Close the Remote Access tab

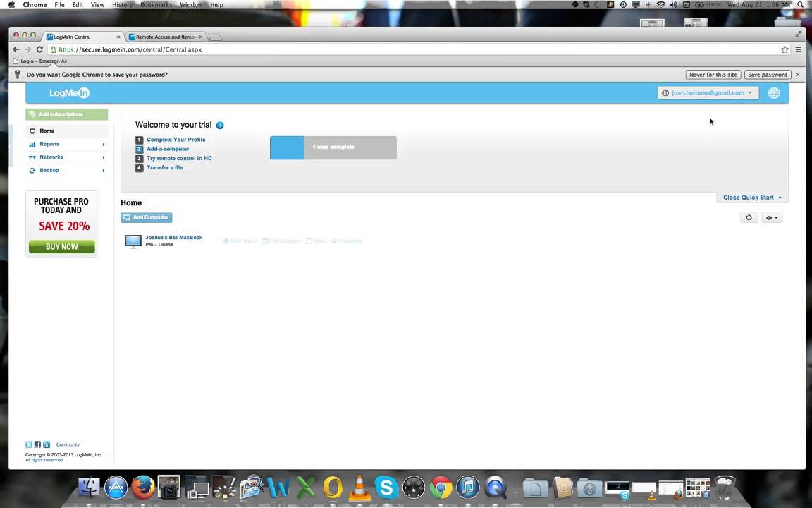coord(201,37)
